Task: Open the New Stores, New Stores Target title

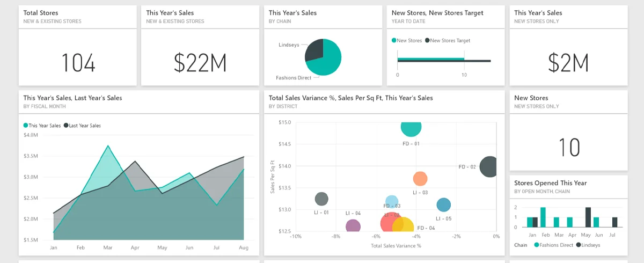Action: click(x=437, y=13)
